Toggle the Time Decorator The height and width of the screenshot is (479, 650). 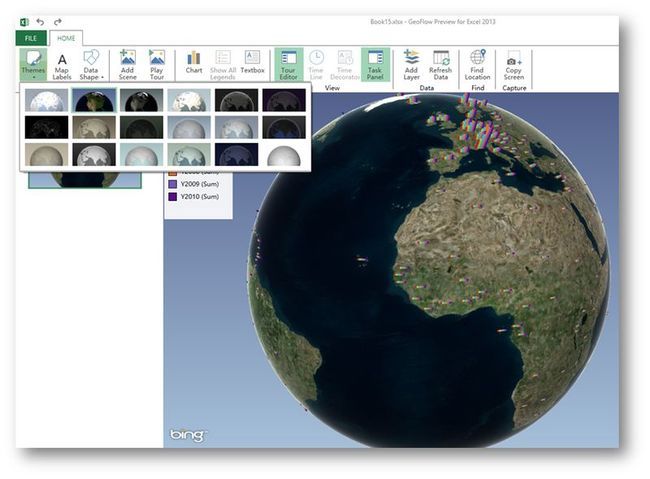click(344, 66)
